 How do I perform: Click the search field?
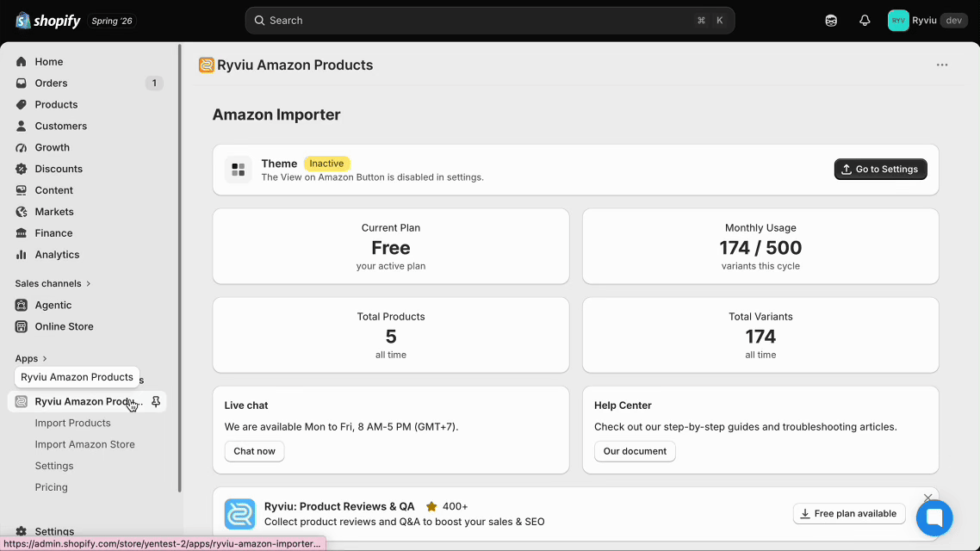point(489,21)
